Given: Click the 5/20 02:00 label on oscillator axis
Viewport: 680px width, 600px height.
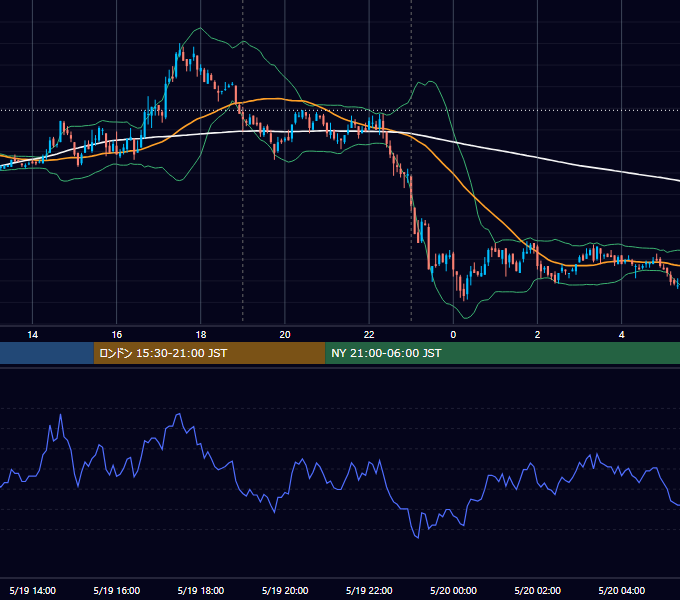Looking at the screenshot, I should point(537,590).
